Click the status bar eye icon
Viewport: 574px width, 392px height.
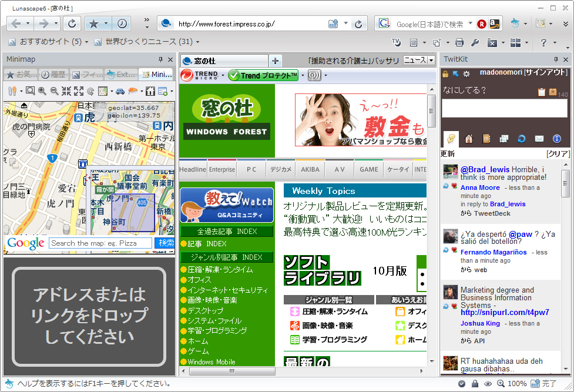pyautogui.click(x=488, y=384)
